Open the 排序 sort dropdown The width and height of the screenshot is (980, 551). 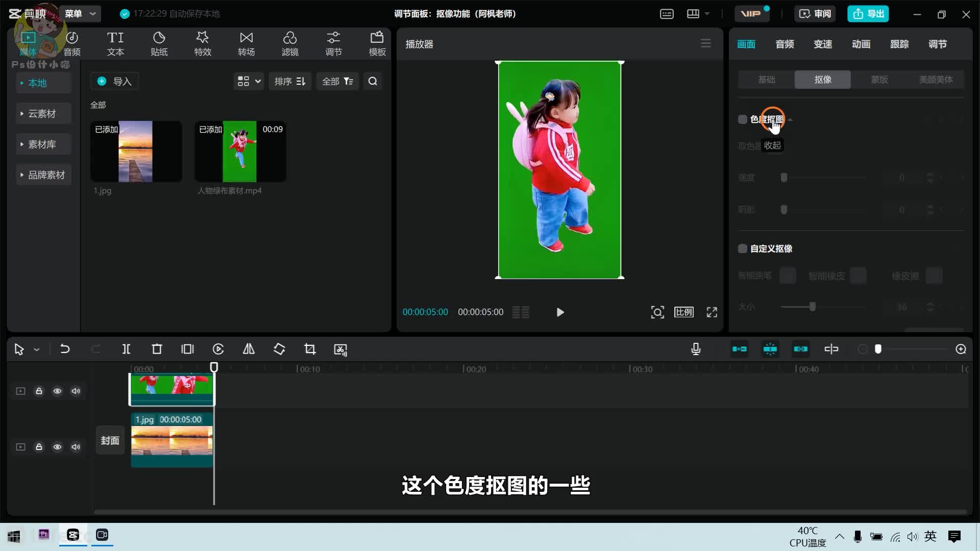tap(289, 81)
